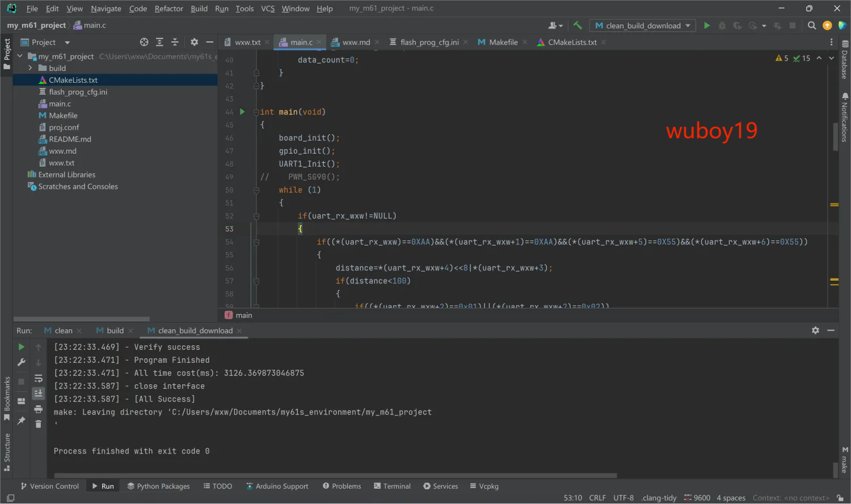The width and height of the screenshot is (851, 504).
Task: Open Project panel gear options
Action: (194, 42)
